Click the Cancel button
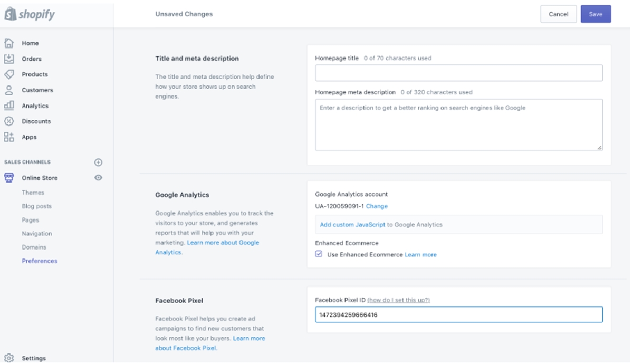633x364 pixels. 558,14
